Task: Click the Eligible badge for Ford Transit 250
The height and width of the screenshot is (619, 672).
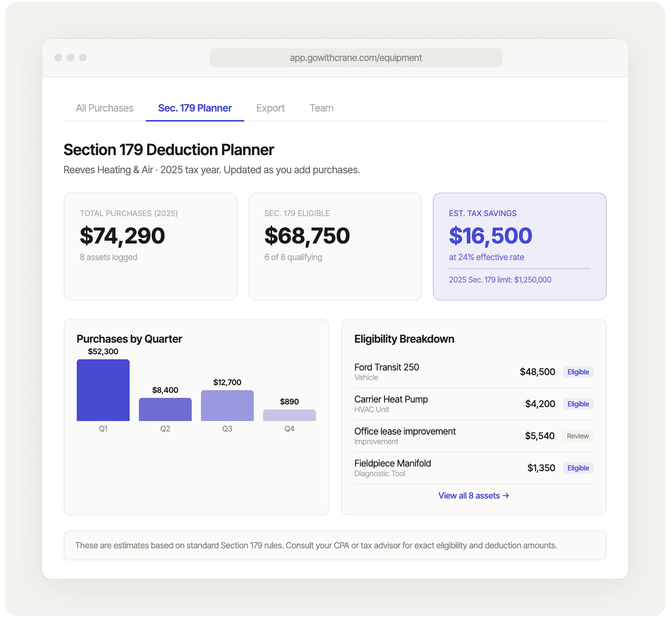Action: point(578,372)
